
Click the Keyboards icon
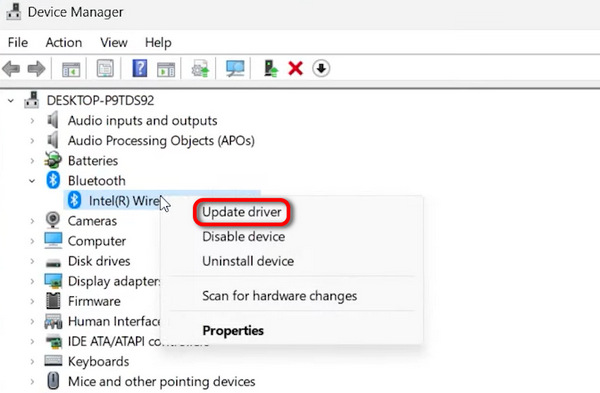pyautogui.click(x=53, y=360)
